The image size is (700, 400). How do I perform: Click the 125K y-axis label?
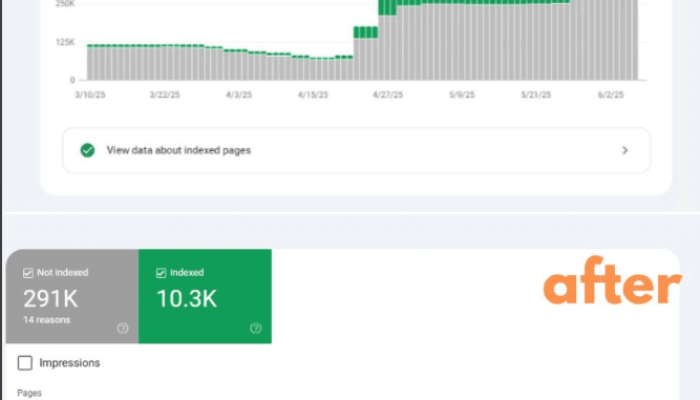(x=65, y=42)
